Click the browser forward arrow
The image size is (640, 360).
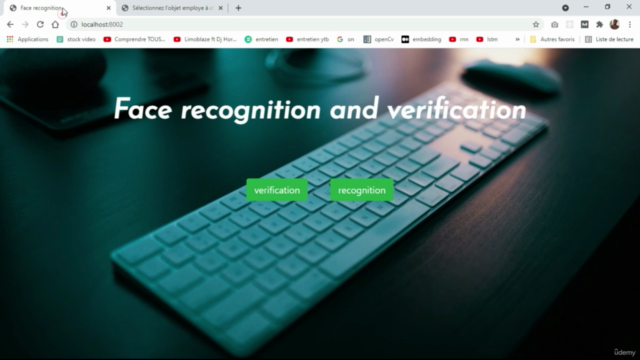[x=25, y=24]
